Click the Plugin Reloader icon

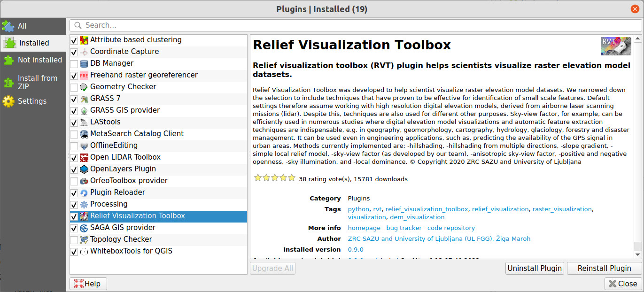coord(84,192)
